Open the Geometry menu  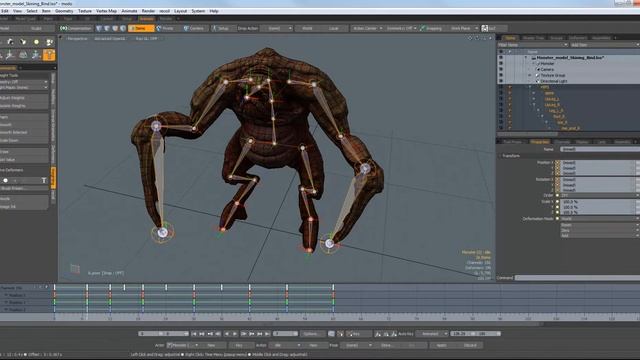(x=64, y=11)
